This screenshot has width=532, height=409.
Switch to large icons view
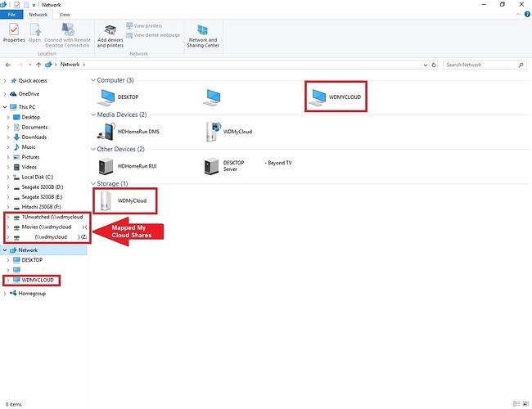pos(525,403)
